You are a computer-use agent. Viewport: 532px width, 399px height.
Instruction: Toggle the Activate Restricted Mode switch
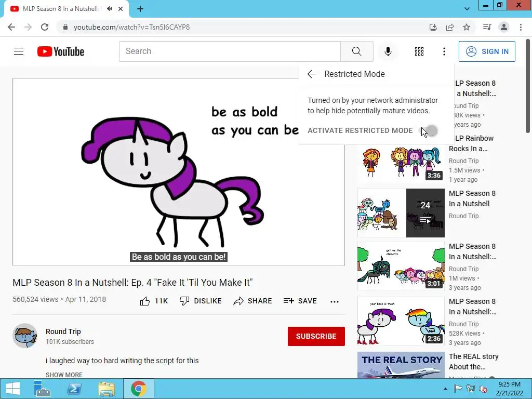tap(430, 130)
